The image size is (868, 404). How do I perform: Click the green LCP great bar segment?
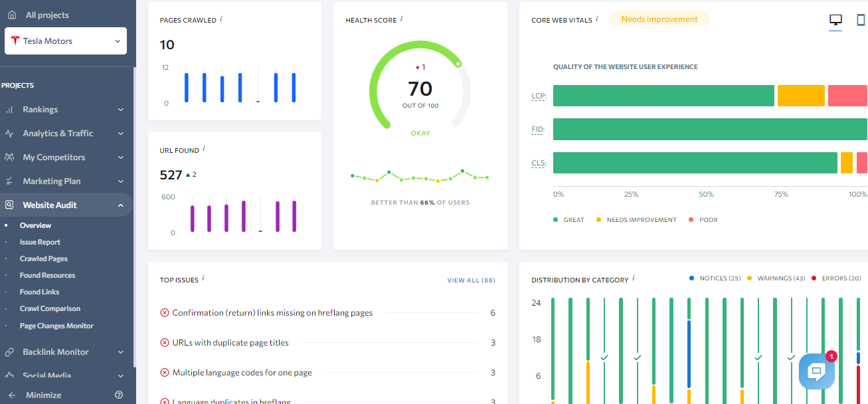(663, 96)
